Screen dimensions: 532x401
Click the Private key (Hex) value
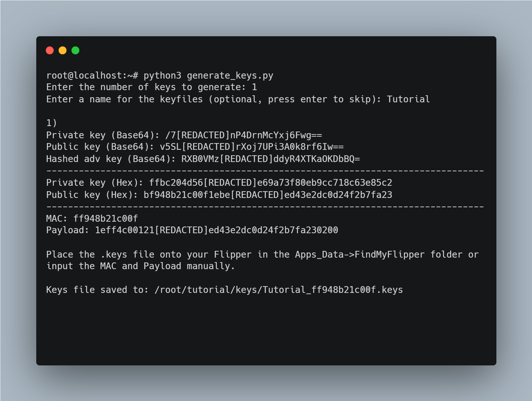270,183
